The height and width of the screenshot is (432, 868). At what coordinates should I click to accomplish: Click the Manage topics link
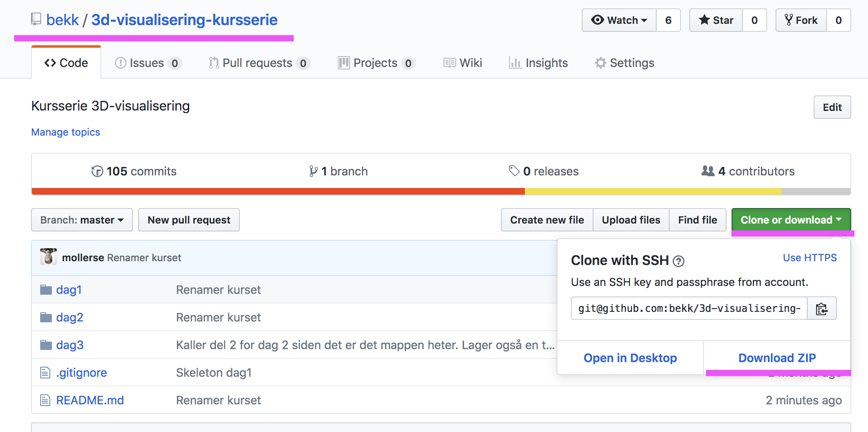tap(66, 132)
